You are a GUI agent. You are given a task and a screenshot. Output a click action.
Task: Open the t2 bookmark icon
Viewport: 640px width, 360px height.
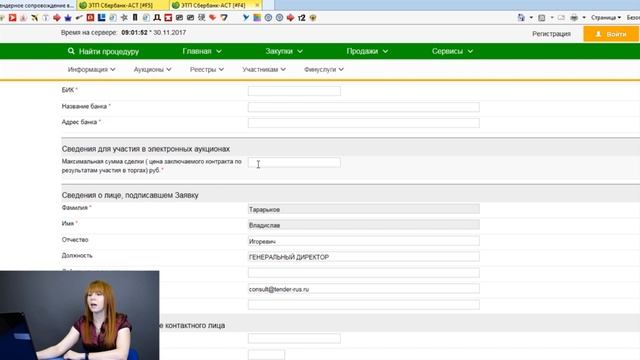click(302, 18)
